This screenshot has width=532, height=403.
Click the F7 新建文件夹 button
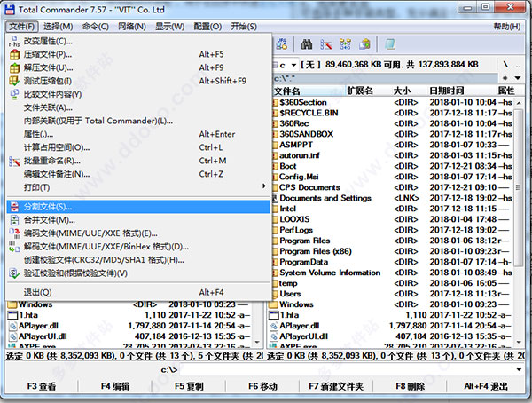(336, 386)
